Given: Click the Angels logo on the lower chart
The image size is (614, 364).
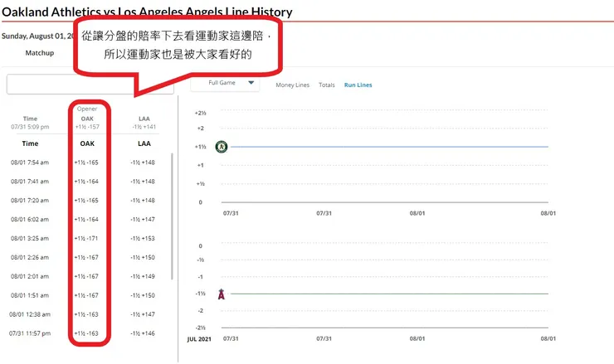Looking at the screenshot, I should tap(222, 294).
